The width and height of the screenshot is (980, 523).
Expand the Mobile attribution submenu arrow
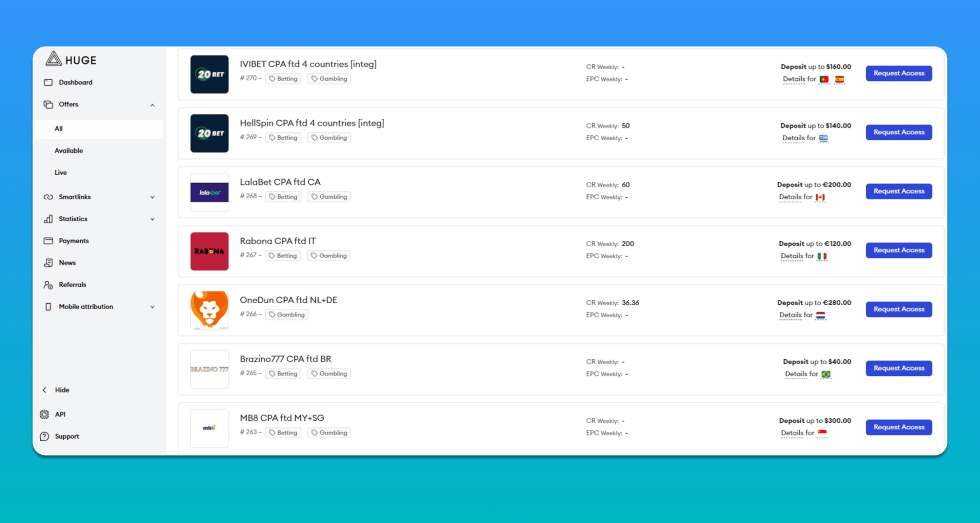click(152, 307)
